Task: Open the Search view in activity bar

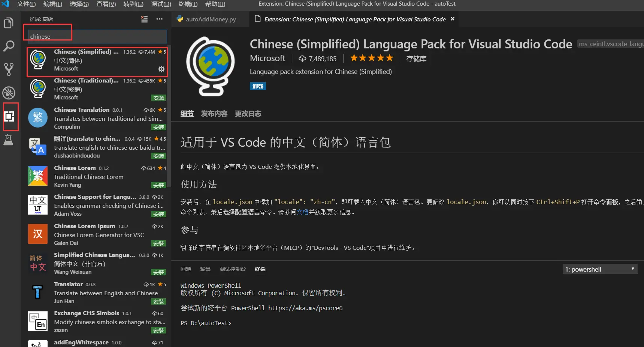Action: coord(9,46)
